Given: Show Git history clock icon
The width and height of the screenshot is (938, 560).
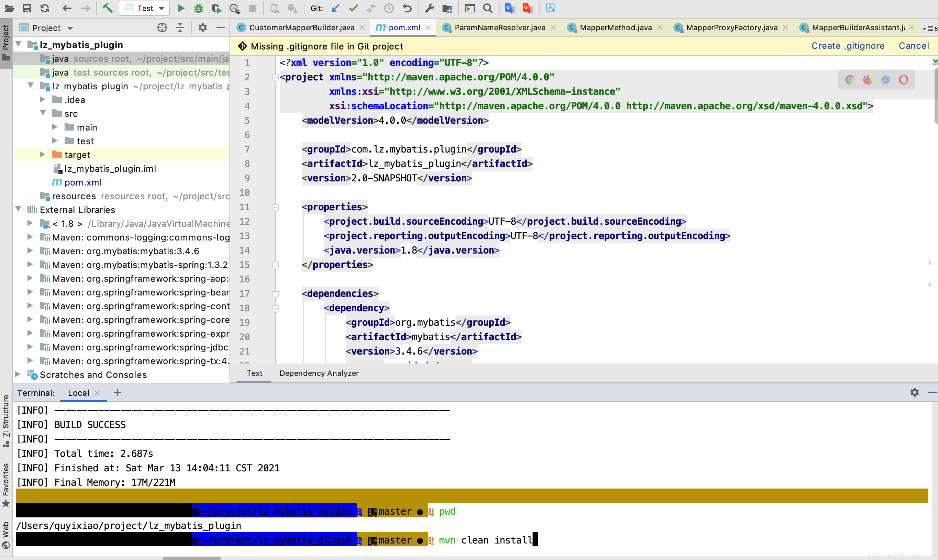Looking at the screenshot, I should [389, 8].
